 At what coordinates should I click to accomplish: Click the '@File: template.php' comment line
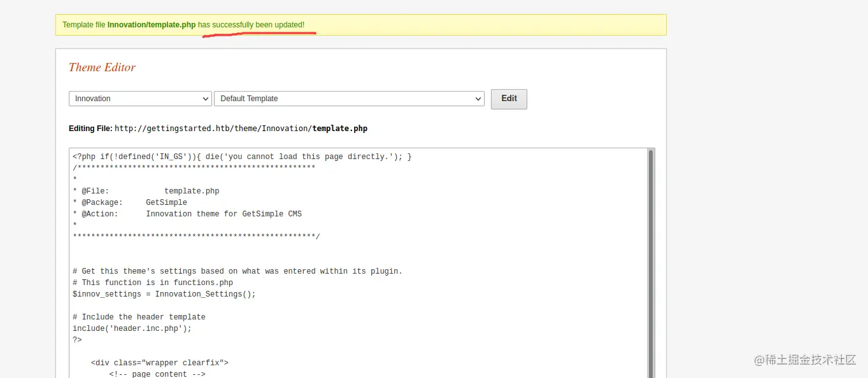point(146,191)
